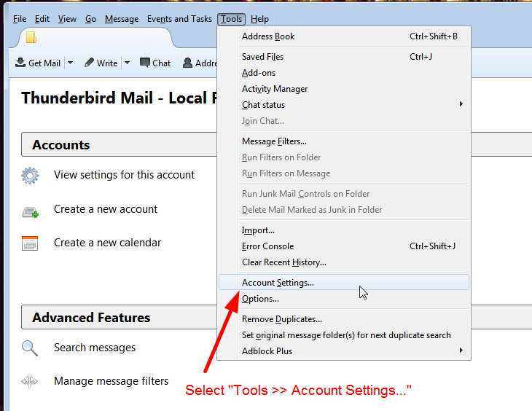Expand the Adblock Plus submenu arrow
Screen dimensions: 532x411
click(x=461, y=350)
